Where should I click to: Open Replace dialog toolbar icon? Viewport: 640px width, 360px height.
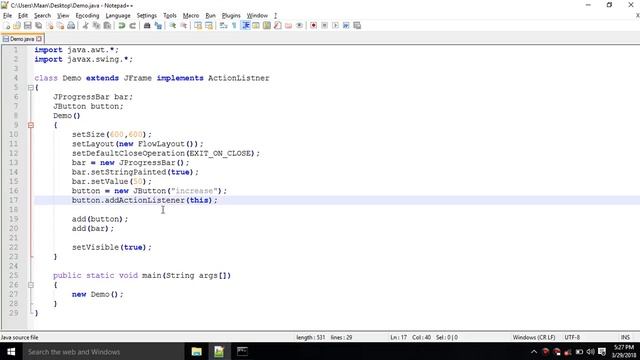pos(158,26)
